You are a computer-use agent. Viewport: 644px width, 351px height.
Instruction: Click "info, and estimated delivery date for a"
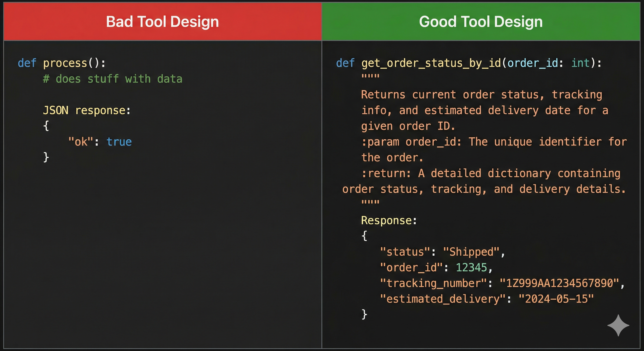(x=485, y=111)
